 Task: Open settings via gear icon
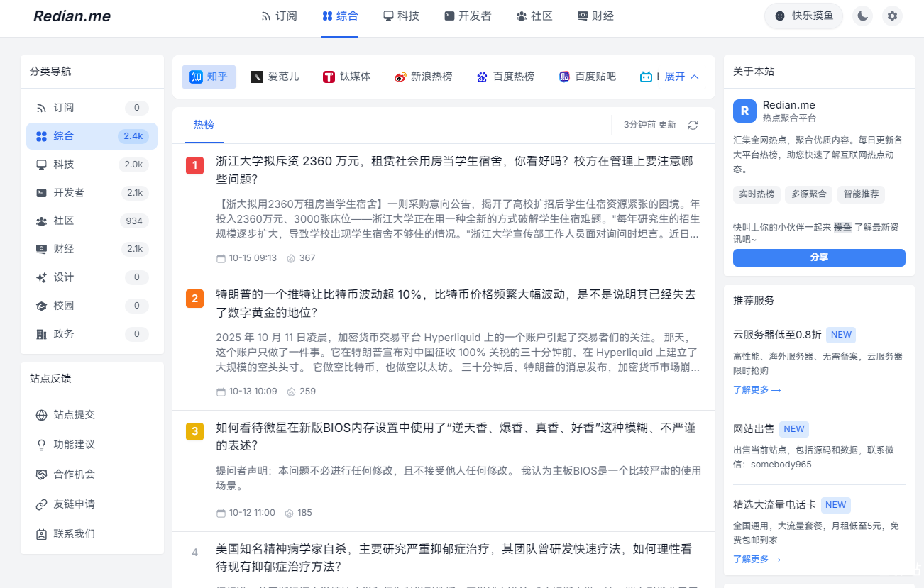pos(892,16)
